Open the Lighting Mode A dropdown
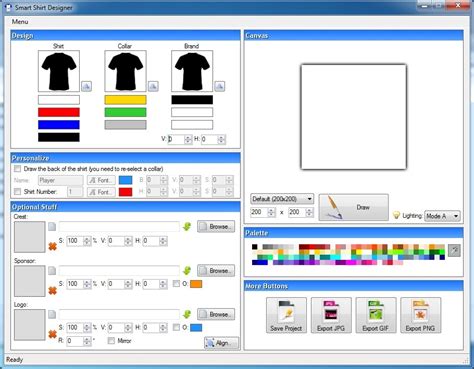 (x=443, y=216)
